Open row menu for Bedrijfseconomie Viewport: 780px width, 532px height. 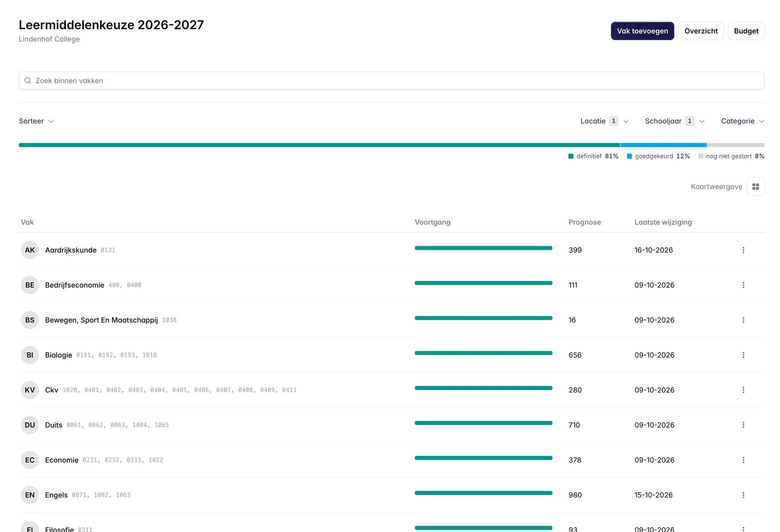coord(743,285)
